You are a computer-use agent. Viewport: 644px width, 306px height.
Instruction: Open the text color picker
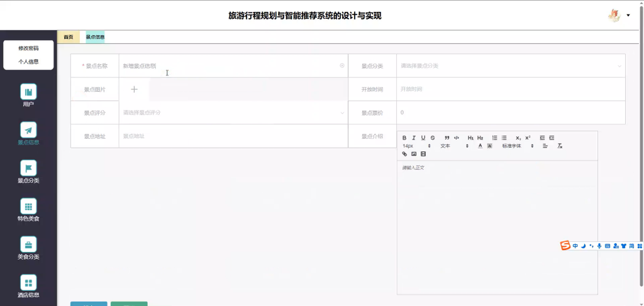pos(480,146)
